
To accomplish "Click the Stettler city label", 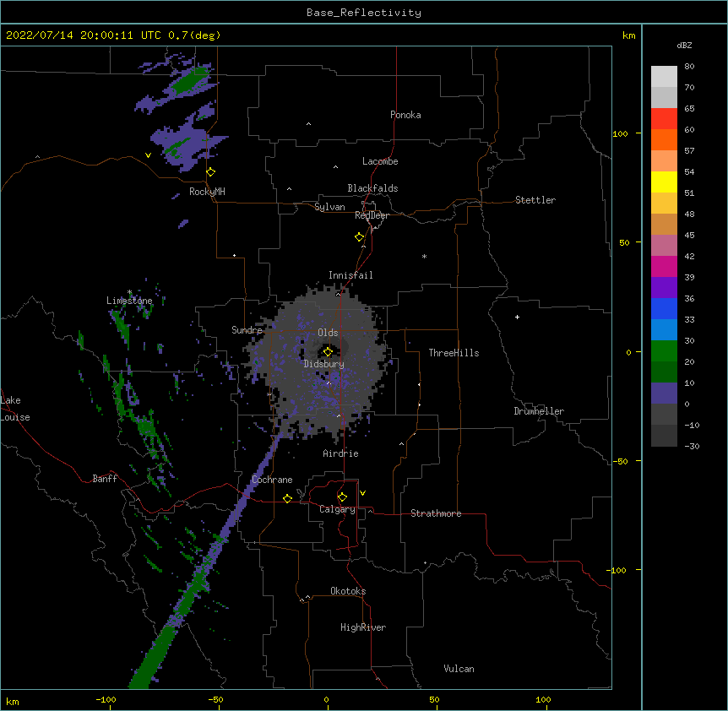I will point(535,200).
